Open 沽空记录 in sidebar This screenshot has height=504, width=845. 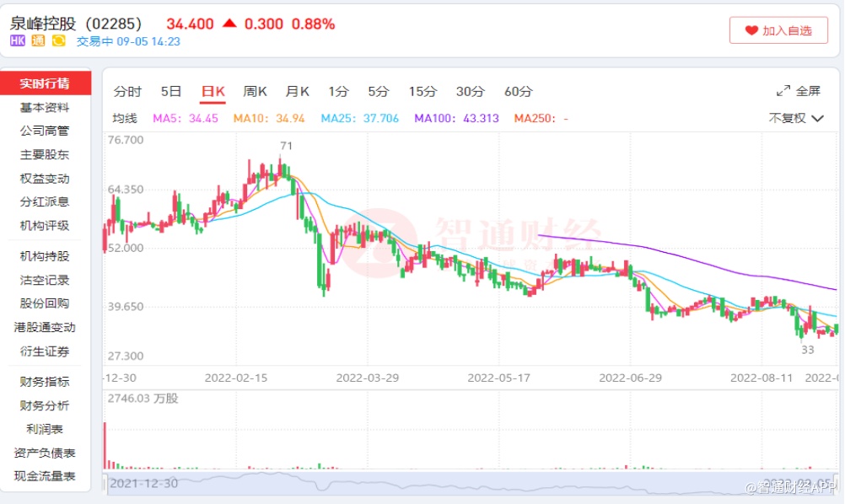(45, 280)
